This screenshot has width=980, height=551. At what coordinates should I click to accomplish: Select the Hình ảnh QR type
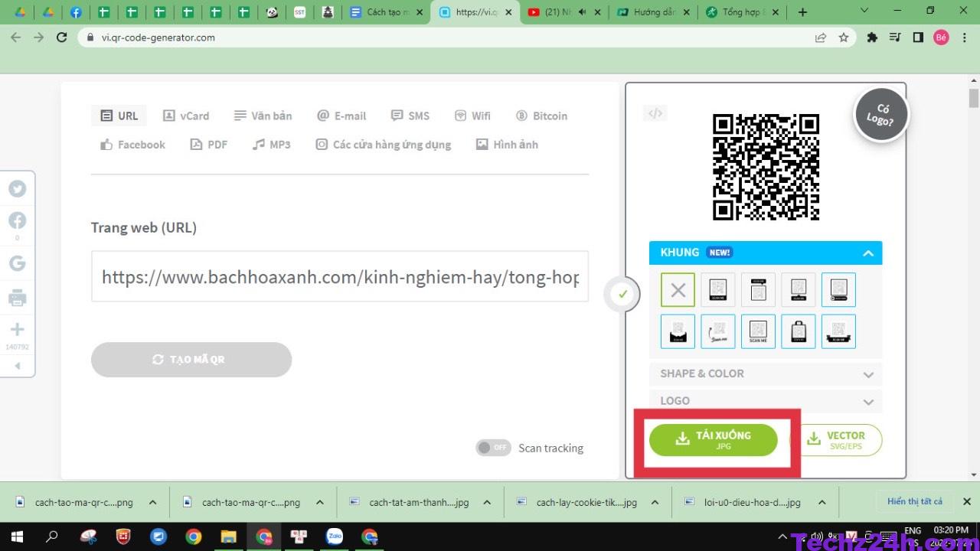507,145
